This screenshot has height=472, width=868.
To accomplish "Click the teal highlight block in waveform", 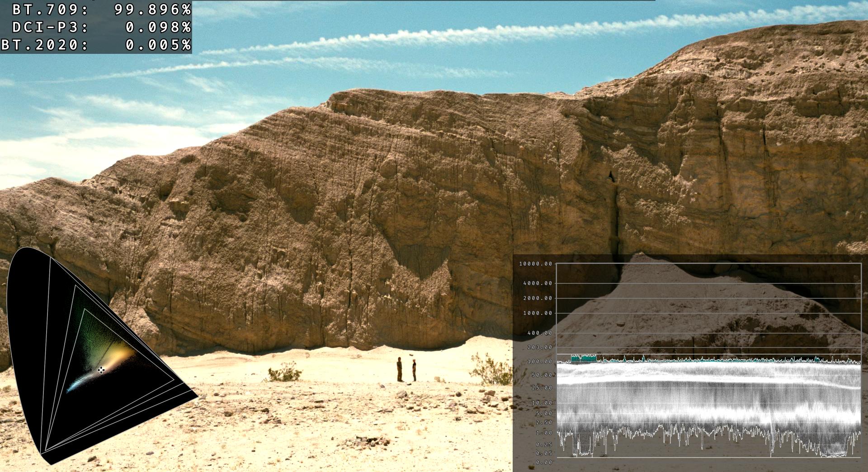I will 584,358.
